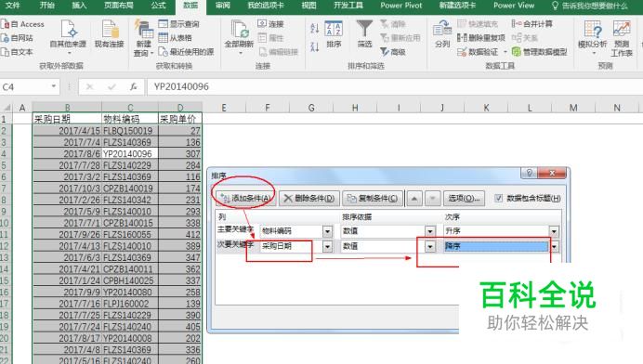Open 模拟分析 what-if analysis menu
The width and height of the screenshot is (643, 364).
[592, 37]
